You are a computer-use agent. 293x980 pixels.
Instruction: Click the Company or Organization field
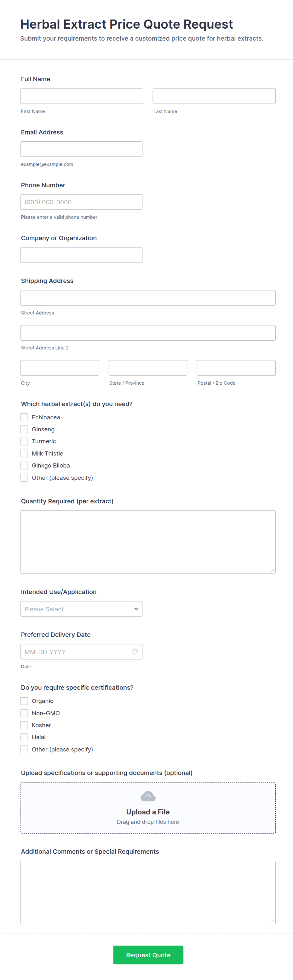click(81, 255)
